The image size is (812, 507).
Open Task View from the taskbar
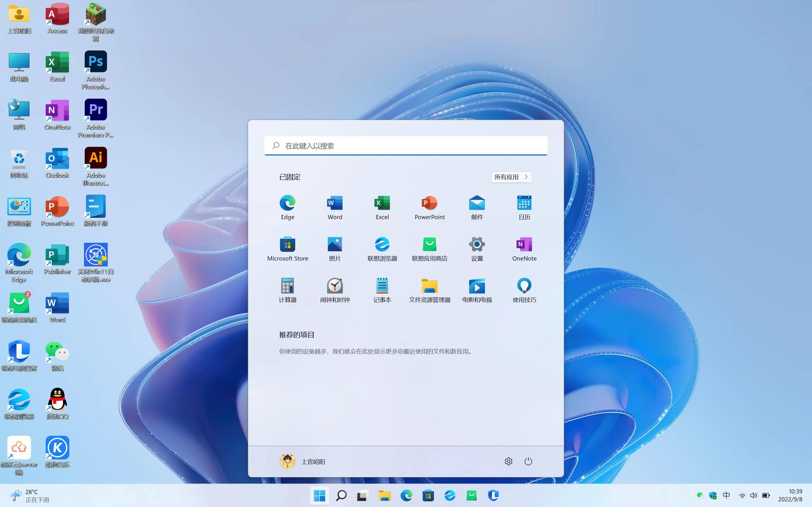[x=362, y=495]
